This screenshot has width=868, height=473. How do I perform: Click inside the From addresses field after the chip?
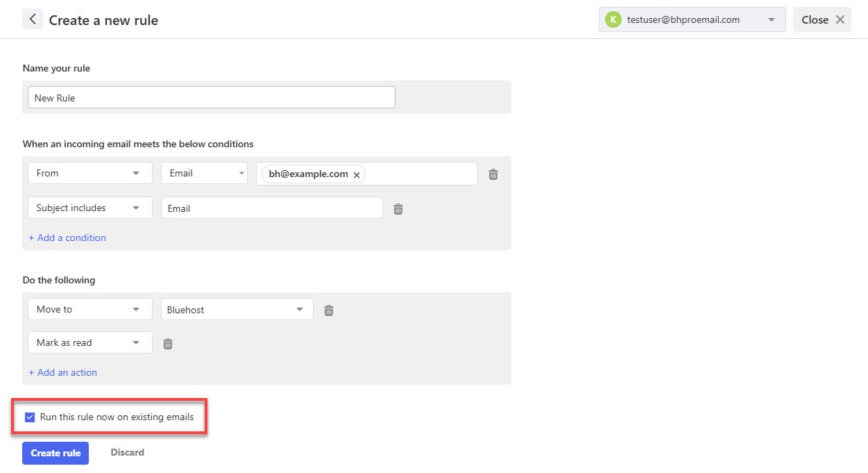click(420, 174)
